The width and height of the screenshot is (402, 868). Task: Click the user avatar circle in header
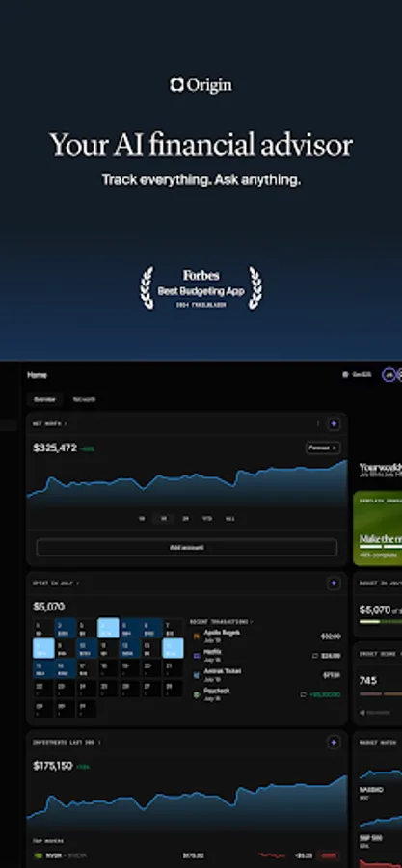coord(389,375)
